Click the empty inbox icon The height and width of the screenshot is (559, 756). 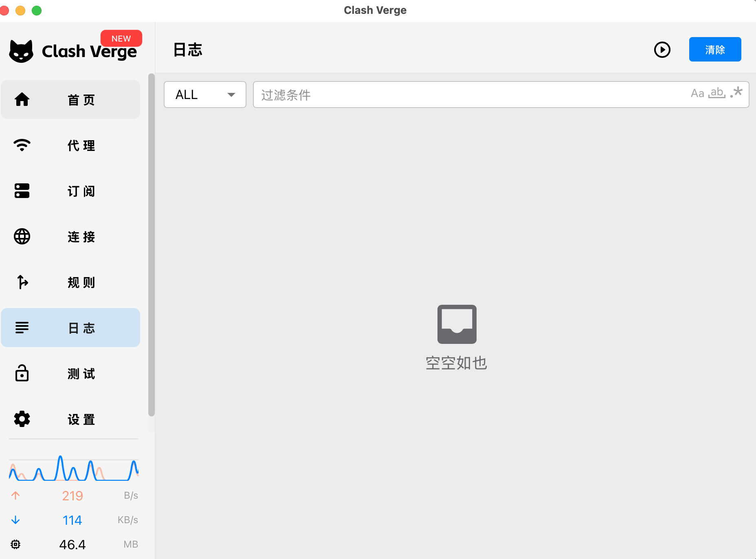pyautogui.click(x=457, y=324)
